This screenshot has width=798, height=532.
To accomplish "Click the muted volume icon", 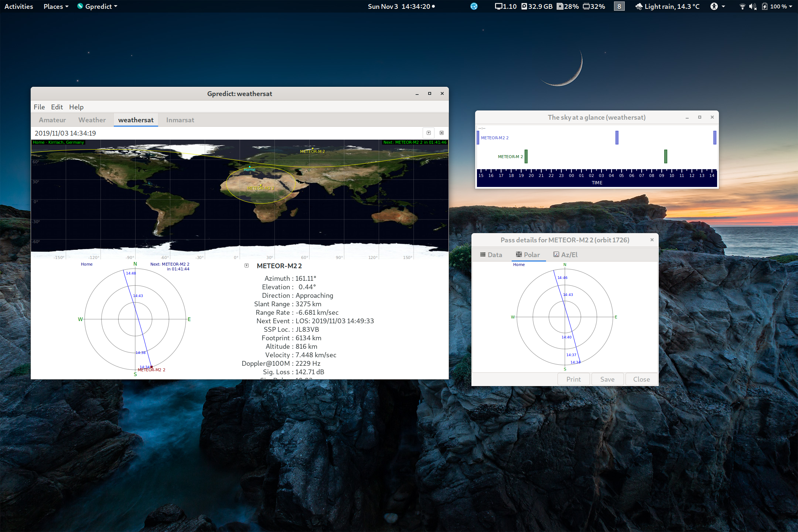I will (753, 6).
